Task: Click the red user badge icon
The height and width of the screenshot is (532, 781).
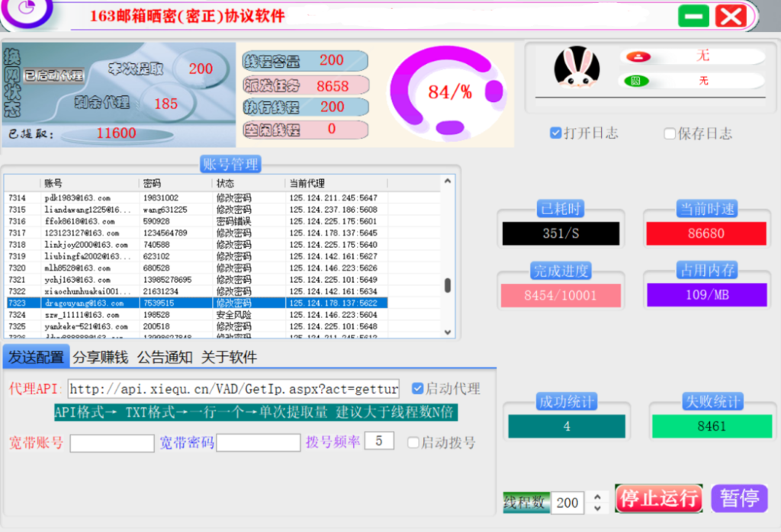Action: [638, 56]
